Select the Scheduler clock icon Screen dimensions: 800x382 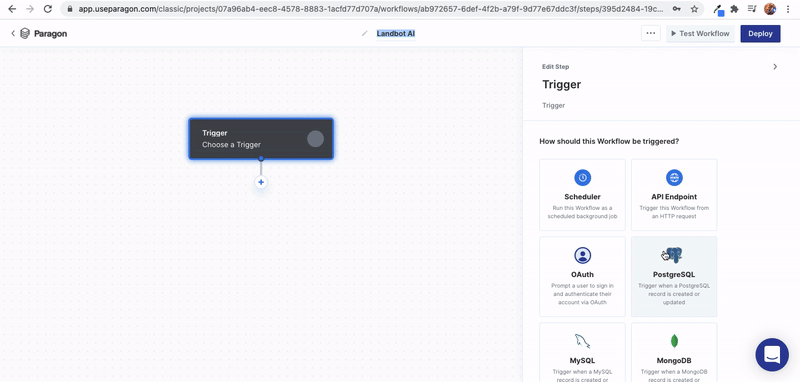(x=582, y=177)
